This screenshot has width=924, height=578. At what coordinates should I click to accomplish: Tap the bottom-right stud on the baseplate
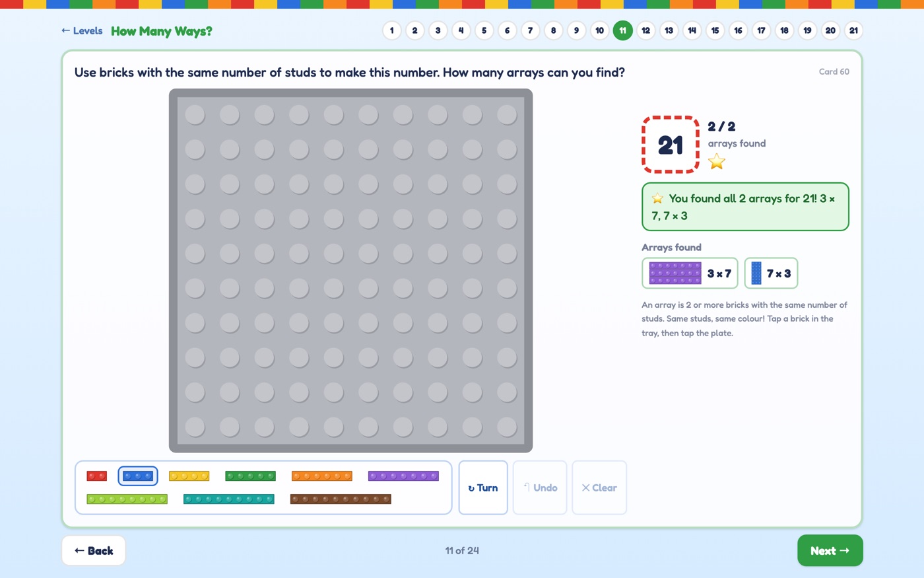pos(507,427)
